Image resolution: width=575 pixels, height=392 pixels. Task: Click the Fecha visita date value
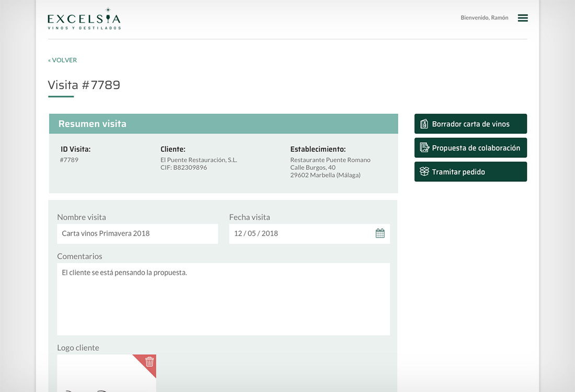pyautogui.click(x=256, y=234)
